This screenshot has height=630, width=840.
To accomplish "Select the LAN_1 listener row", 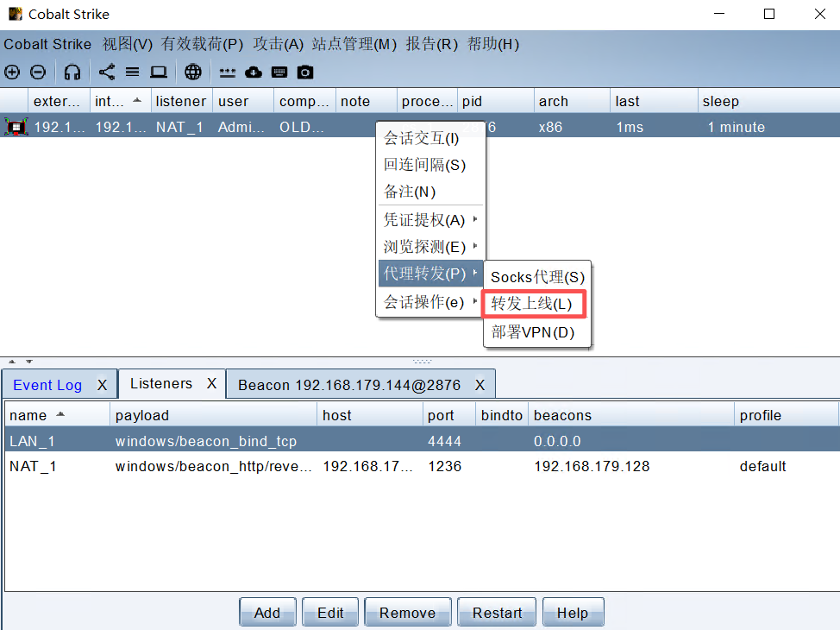I will point(422,441).
